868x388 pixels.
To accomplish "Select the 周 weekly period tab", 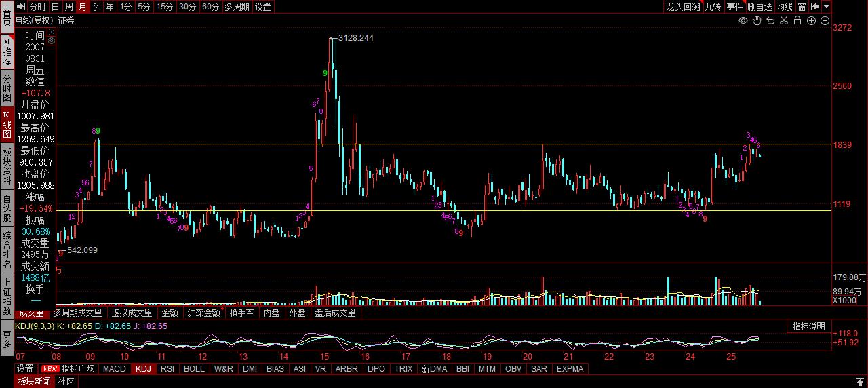I will [68, 7].
